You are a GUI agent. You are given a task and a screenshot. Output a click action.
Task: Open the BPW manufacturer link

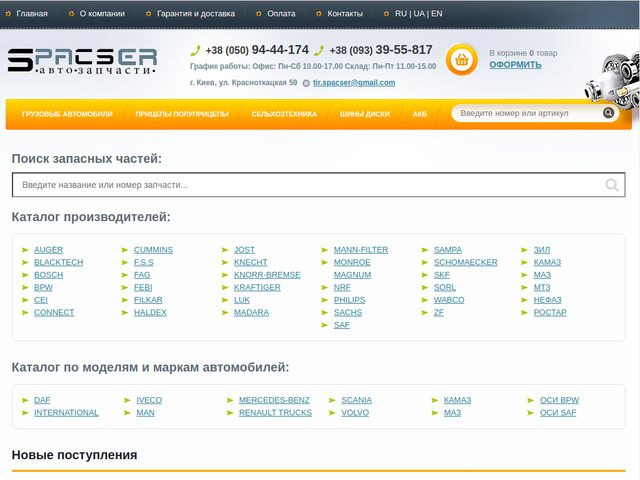pos(43,288)
